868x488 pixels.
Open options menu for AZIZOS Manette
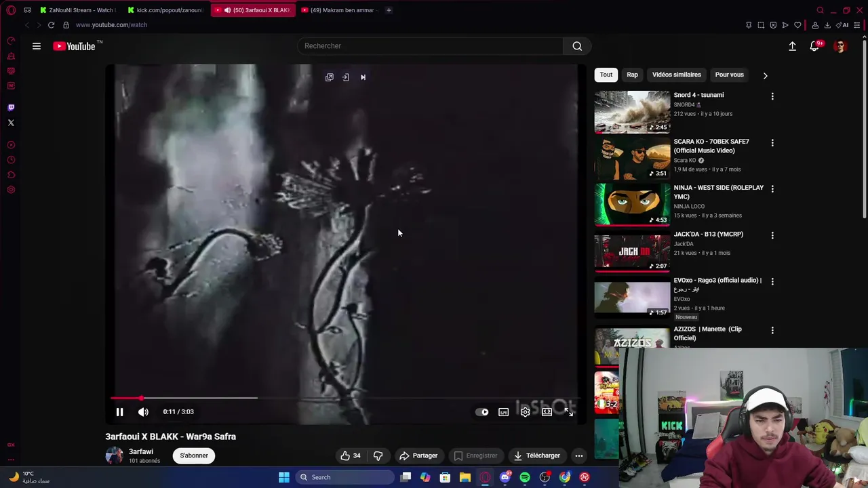coord(772,330)
